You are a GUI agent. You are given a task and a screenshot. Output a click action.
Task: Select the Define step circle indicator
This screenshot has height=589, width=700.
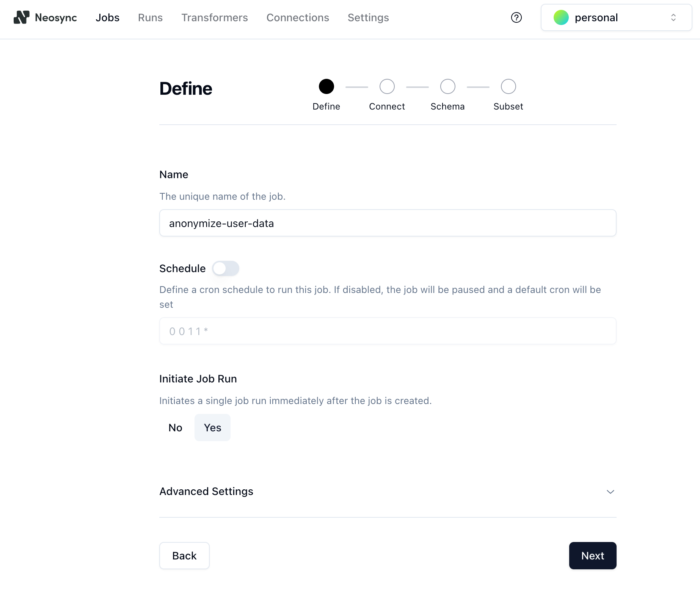(x=326, y=86)
